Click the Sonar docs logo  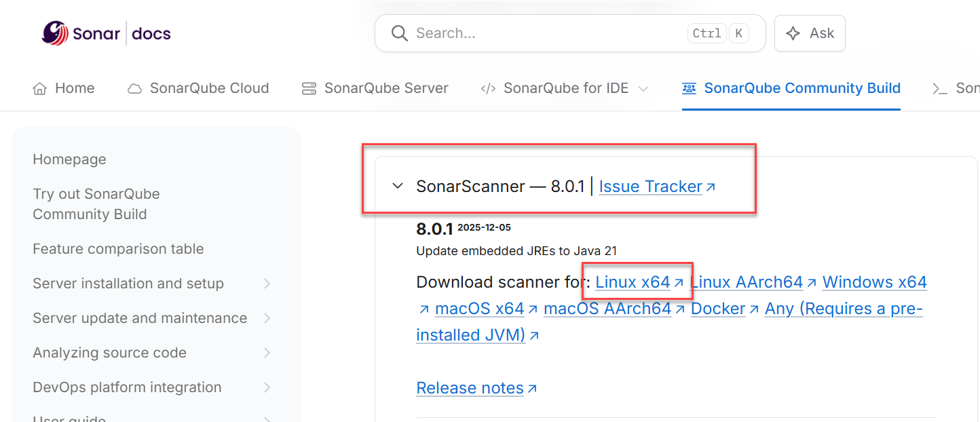[106, 33]
